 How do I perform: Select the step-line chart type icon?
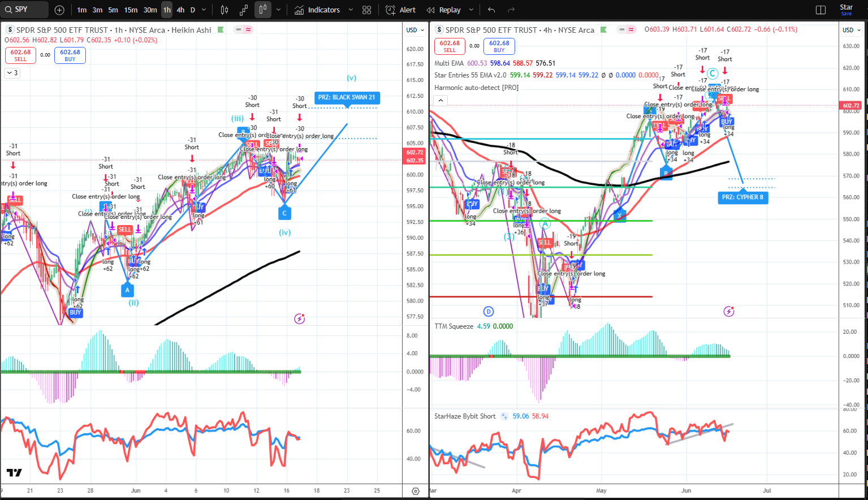click(244, 10)
